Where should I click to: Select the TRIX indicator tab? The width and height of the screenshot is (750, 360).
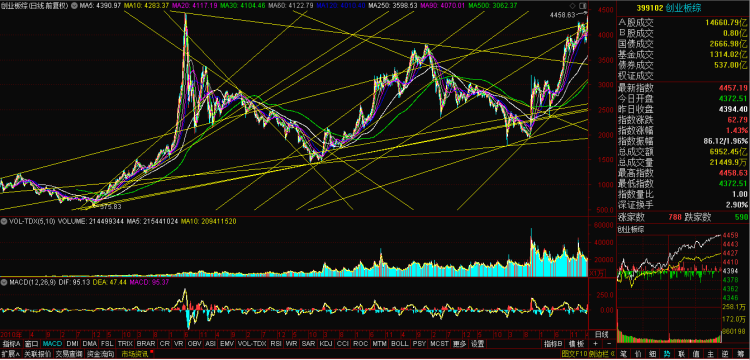[125, 344]
